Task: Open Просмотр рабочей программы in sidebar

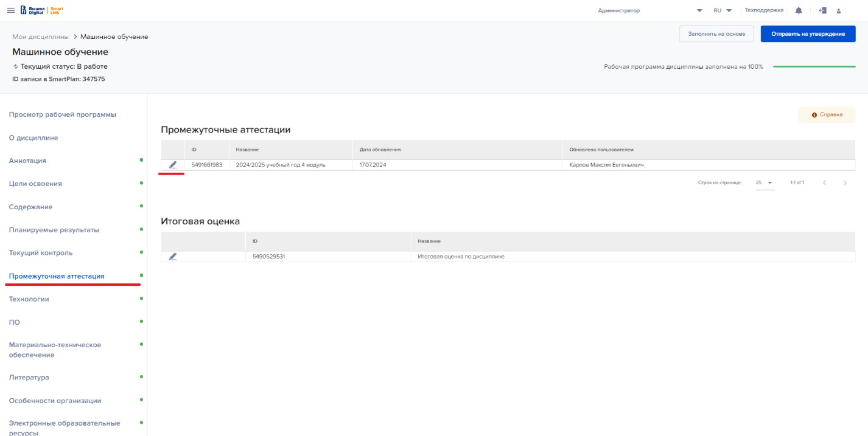Action: tap(62, 114)
